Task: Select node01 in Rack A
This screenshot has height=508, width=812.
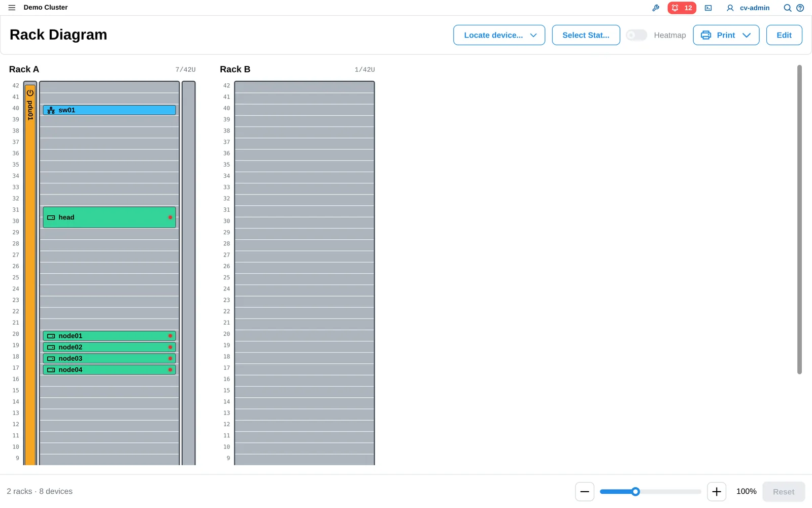Action: [109, 336]
